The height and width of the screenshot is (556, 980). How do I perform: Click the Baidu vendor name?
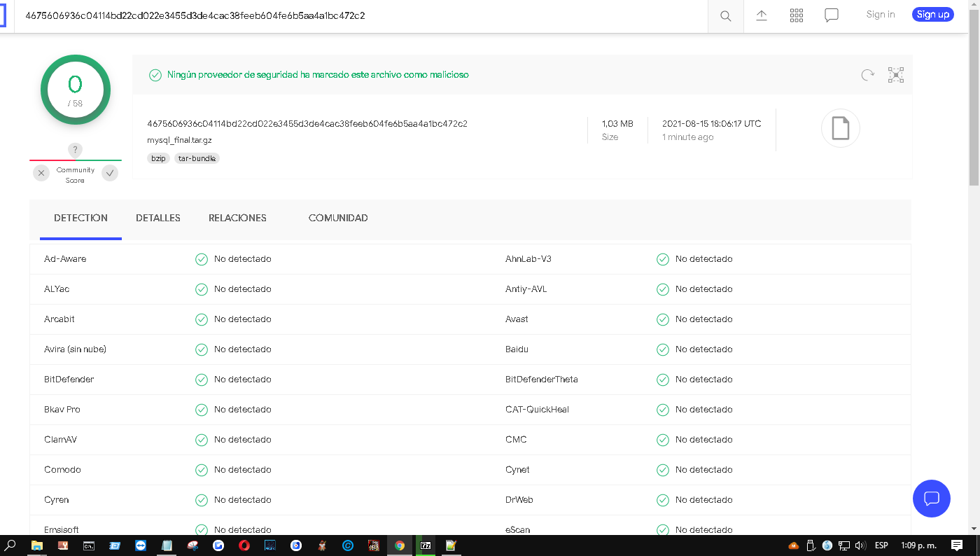tap(517, 349)
